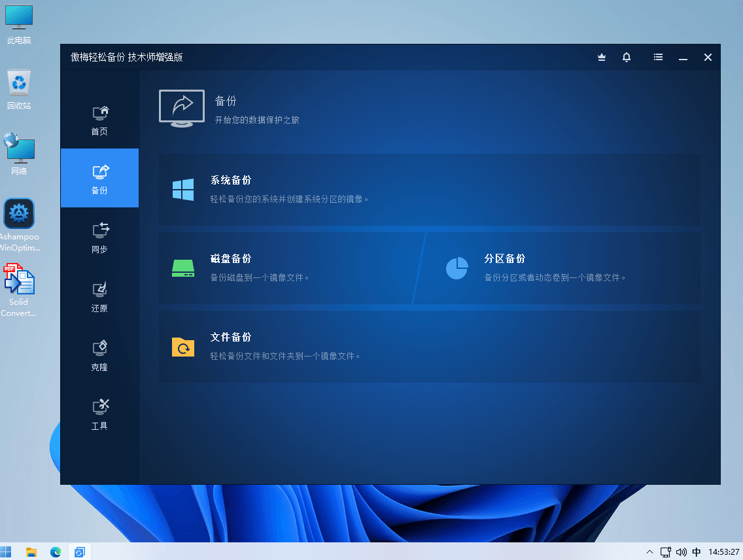Click the crown upgrade icon in title bar
Viewport: 743px width, 560px height.
pos(602,58)
